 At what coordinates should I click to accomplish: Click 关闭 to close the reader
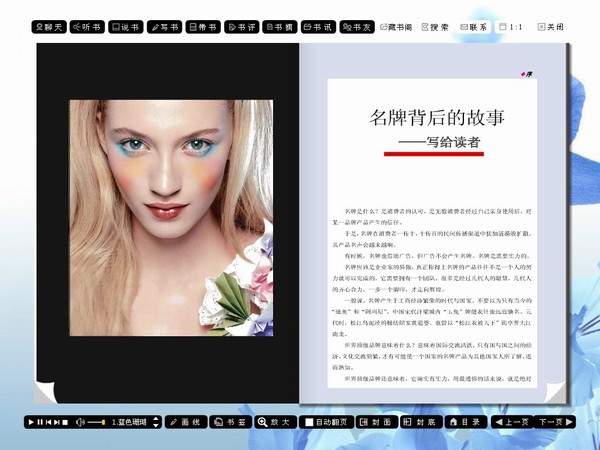point(551,27)
